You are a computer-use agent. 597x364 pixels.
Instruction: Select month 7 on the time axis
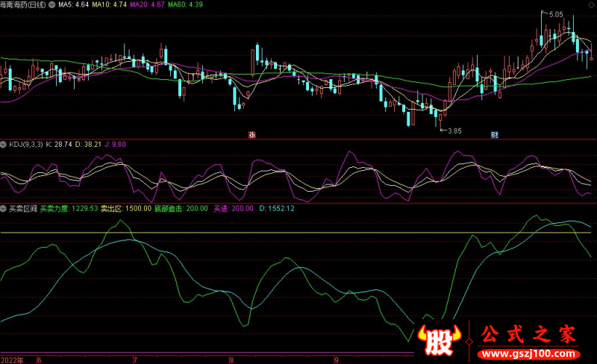(x=125, y=359)
